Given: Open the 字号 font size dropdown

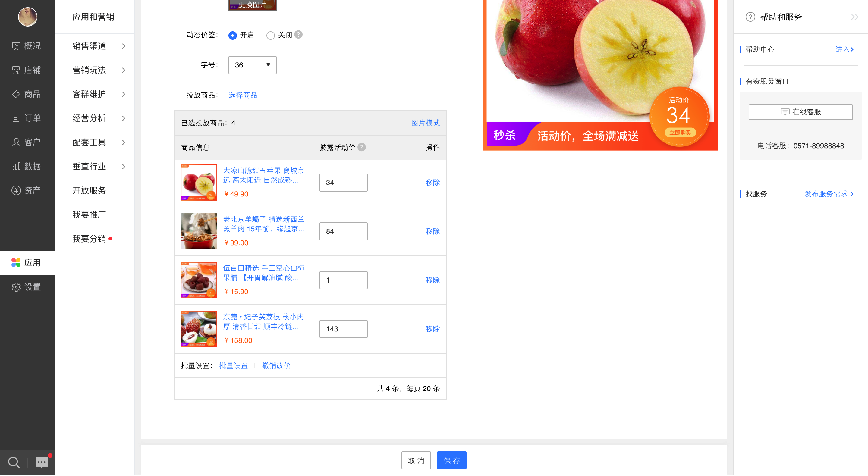Looking at the screenshot, I should coord(252,65).
